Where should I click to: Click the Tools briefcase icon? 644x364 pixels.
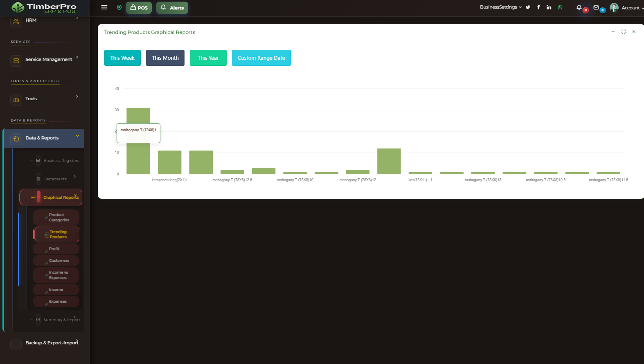[16, 100]
